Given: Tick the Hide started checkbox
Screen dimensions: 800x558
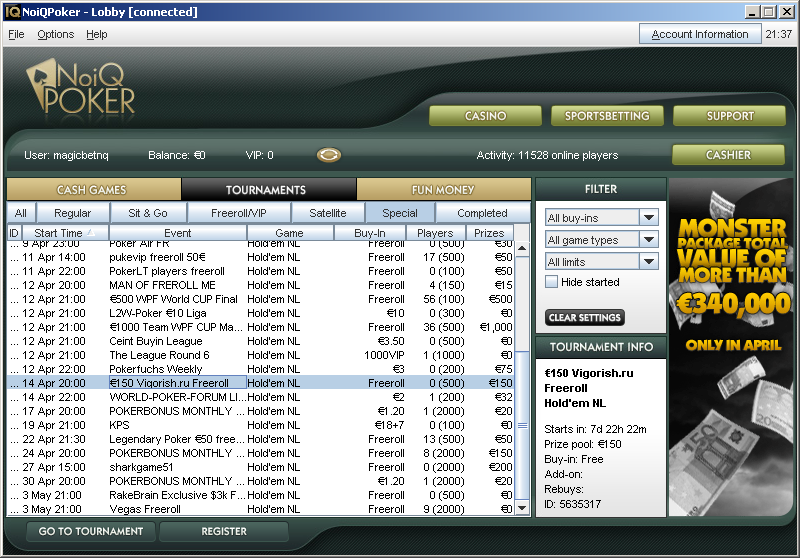Looking at the screenshot, I should tap(552, 282).
